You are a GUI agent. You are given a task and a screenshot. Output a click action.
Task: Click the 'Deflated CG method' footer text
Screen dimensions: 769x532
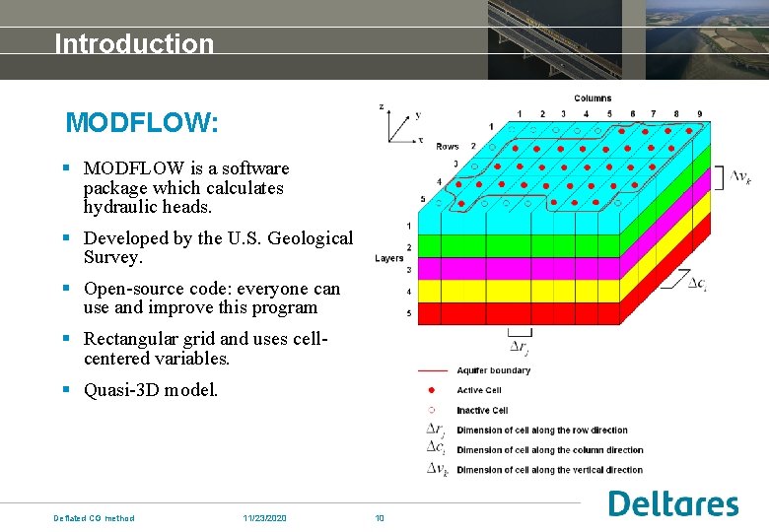[x=94, y=518]
